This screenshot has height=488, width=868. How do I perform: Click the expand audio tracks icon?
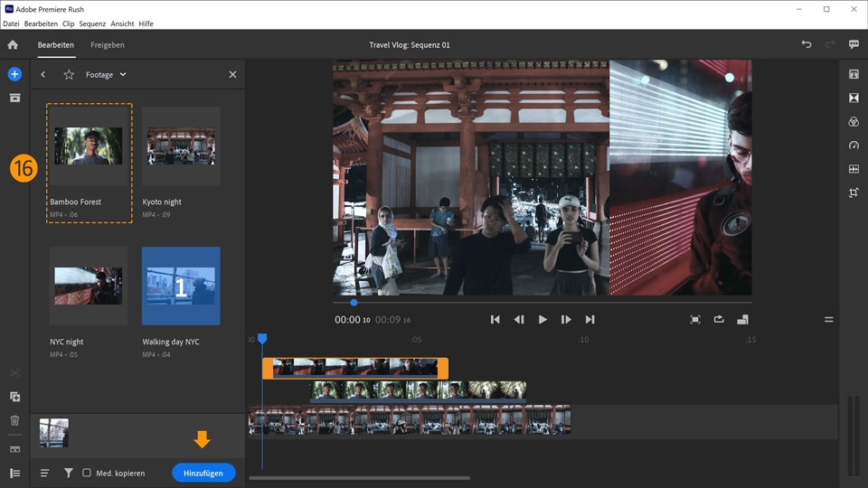[15, 449]
